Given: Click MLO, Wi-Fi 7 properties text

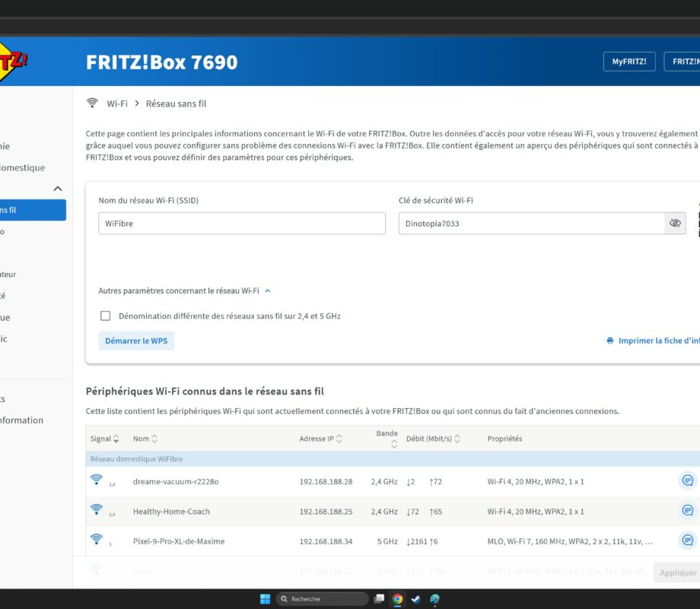Looking at the screenshot, I should 570,541.
